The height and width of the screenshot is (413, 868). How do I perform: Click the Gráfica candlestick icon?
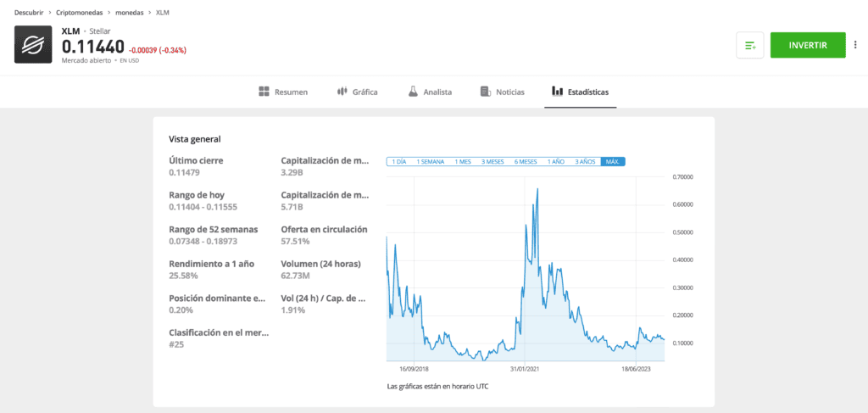pos(342,92)
